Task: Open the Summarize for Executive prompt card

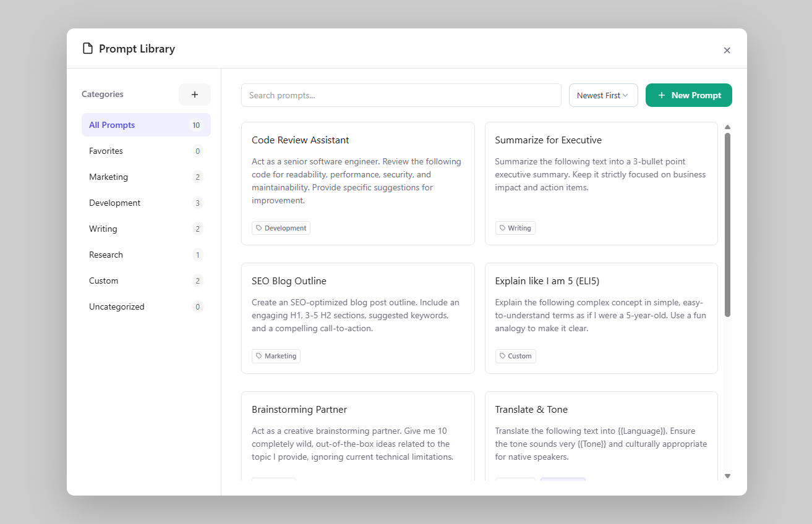Action: click(601, 184)
